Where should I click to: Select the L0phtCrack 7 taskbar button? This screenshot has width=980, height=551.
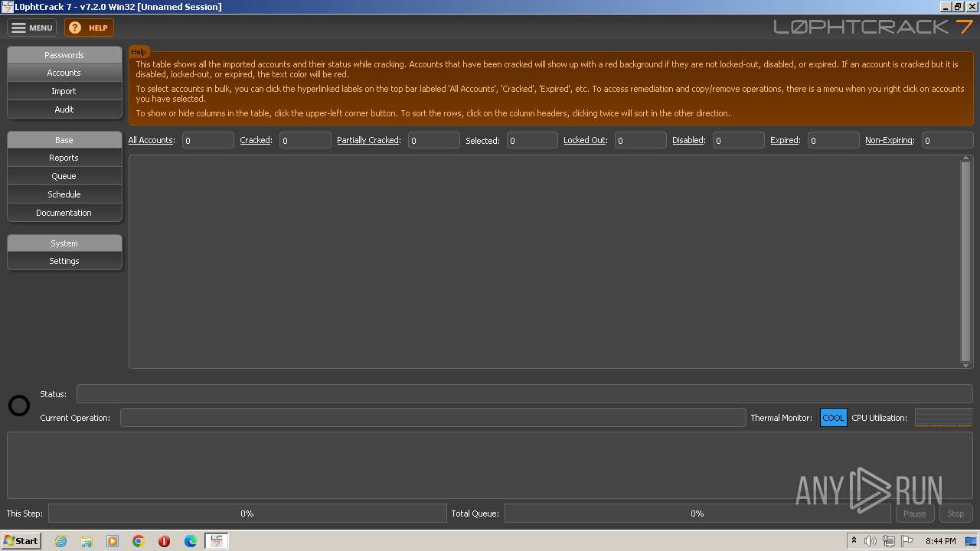[217, 541]
